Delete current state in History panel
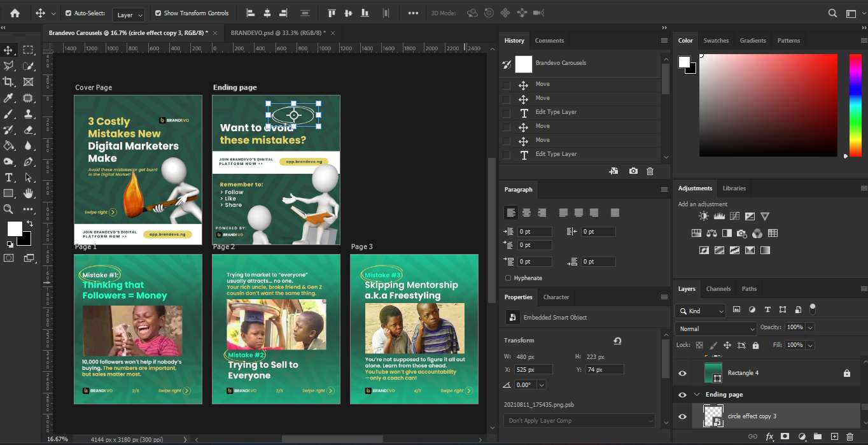 coord(650,171)
